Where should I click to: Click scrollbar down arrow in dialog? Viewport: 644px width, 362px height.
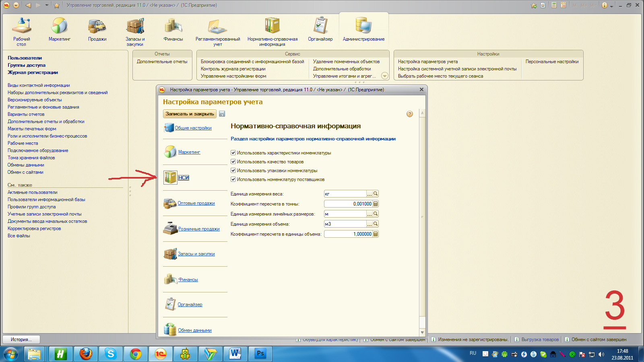point(422,332)
